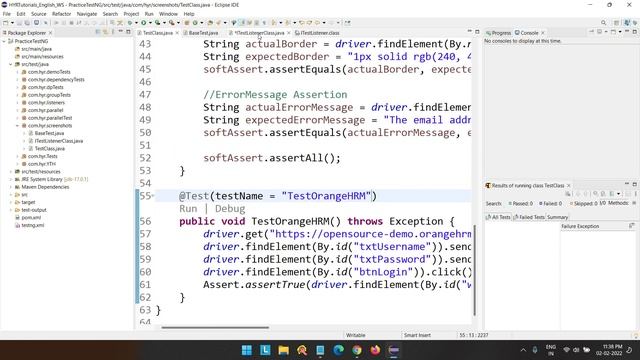The image size is (640, 360).
Task: Click the editor vertical scrollbar
Action: (475, 269)
